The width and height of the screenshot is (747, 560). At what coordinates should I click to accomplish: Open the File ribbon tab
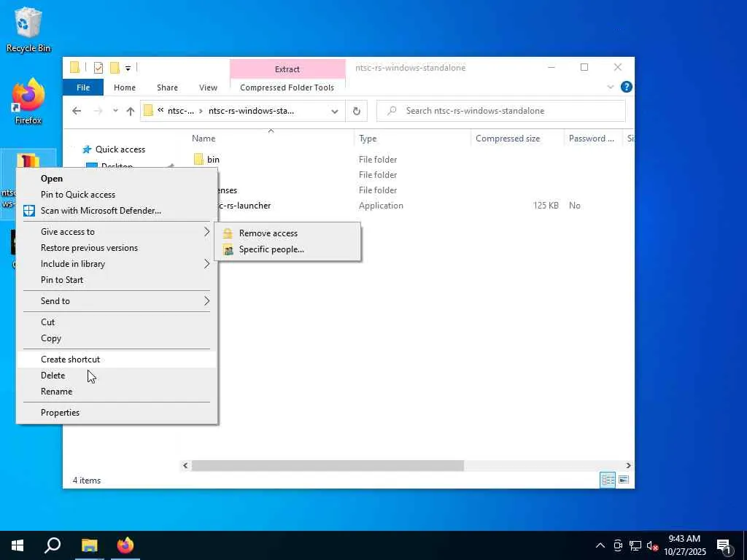click(83, 87)
